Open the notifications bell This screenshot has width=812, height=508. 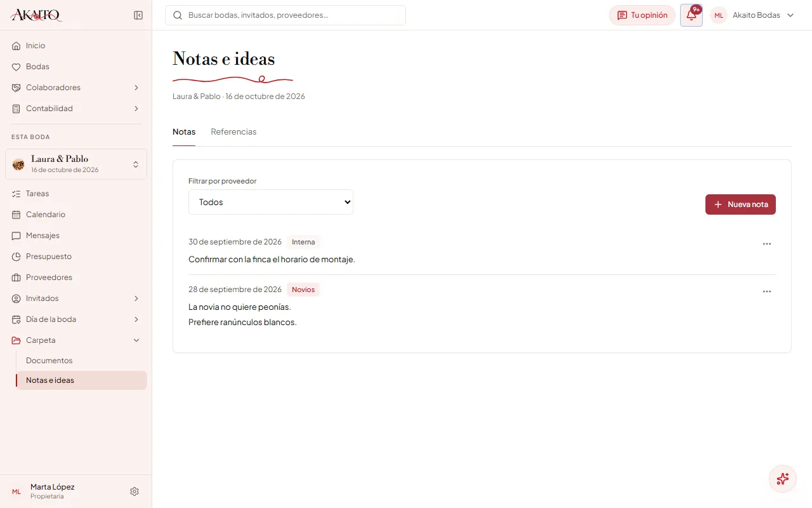click(691, 15)
